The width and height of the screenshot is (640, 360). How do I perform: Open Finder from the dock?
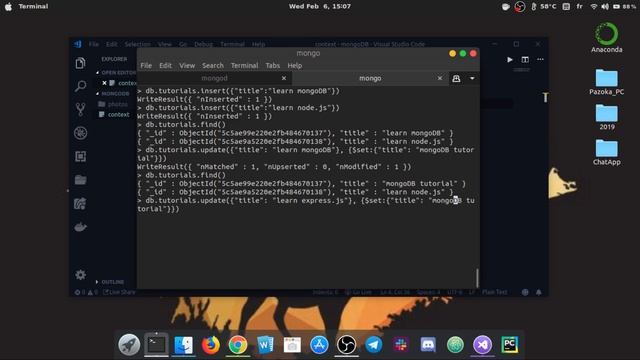pos(184,345)
